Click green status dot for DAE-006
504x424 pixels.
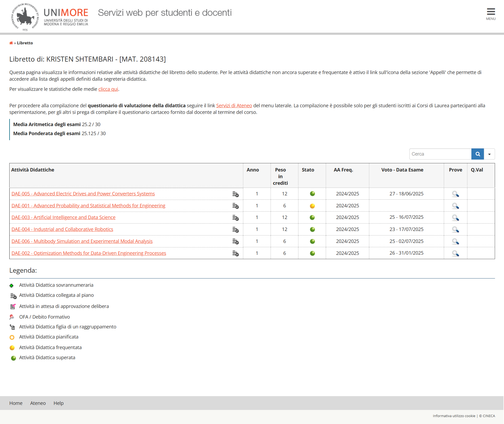[312, 242]
